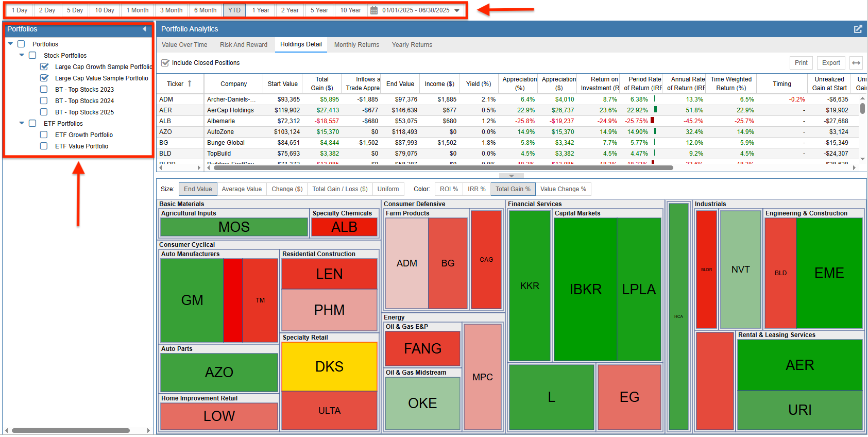The image size is (868, 437).
Task: Color treemap by Total Gain %
Action: point(513,189)
